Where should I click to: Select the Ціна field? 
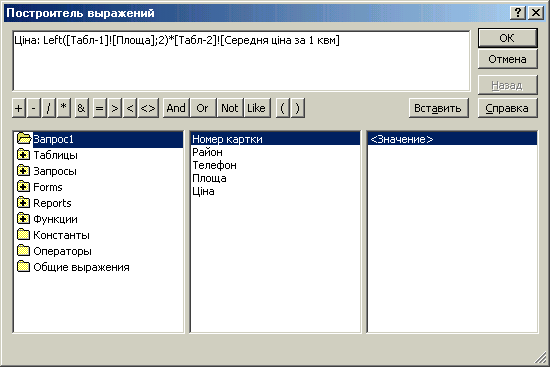coord(275,191)
